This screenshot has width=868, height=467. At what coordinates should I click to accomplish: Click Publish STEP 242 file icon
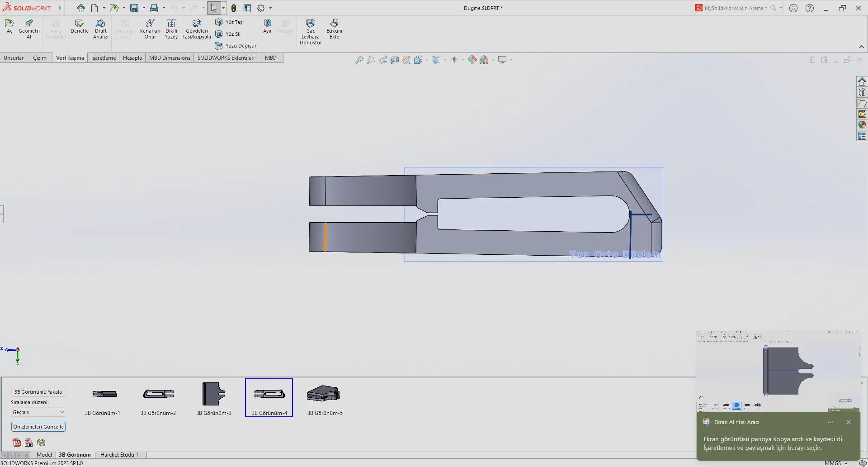pos(28,443)
